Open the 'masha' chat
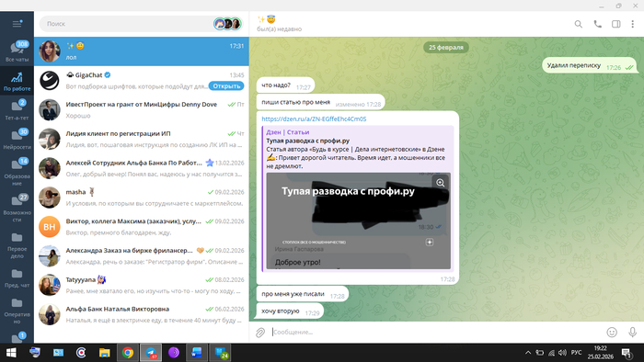This screenshot has height=362, width=644. pos(142,198)
